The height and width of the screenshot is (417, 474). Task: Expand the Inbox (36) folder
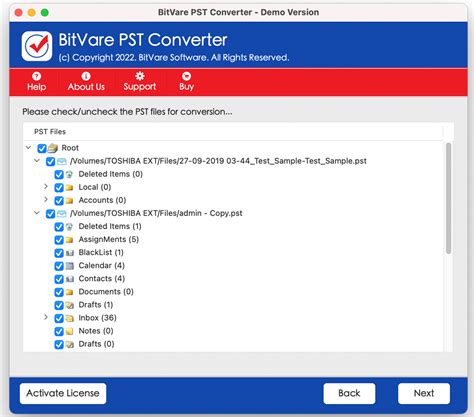[x=46, y=317]
